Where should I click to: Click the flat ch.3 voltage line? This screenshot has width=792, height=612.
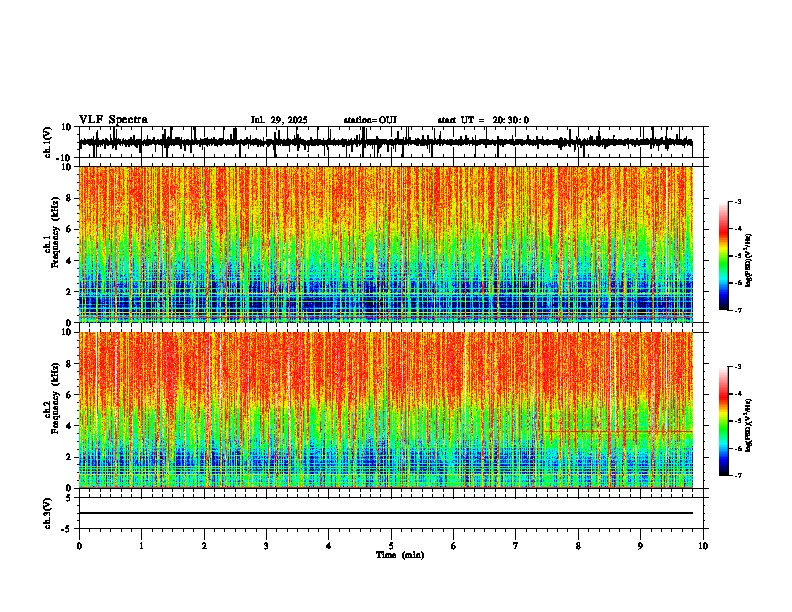tap(386, 513)
